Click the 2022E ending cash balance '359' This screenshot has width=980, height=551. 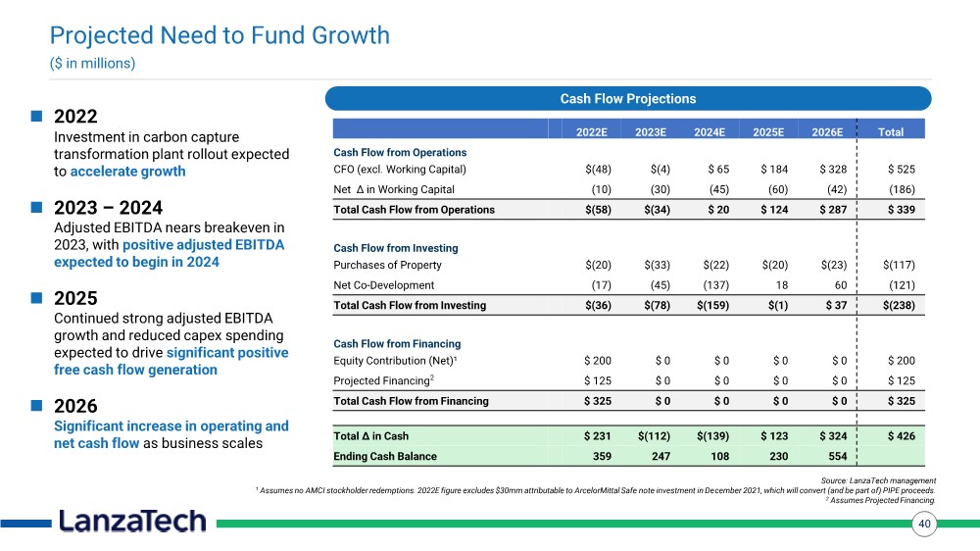click(x=602, y=456)
